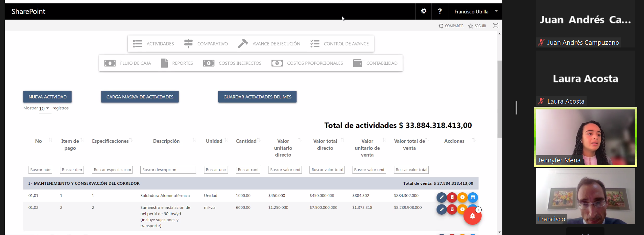Image resolution: width=644 pixels, height=235 pixels.
Task: Focus the Buscar número search field
Action: [40, 170]
